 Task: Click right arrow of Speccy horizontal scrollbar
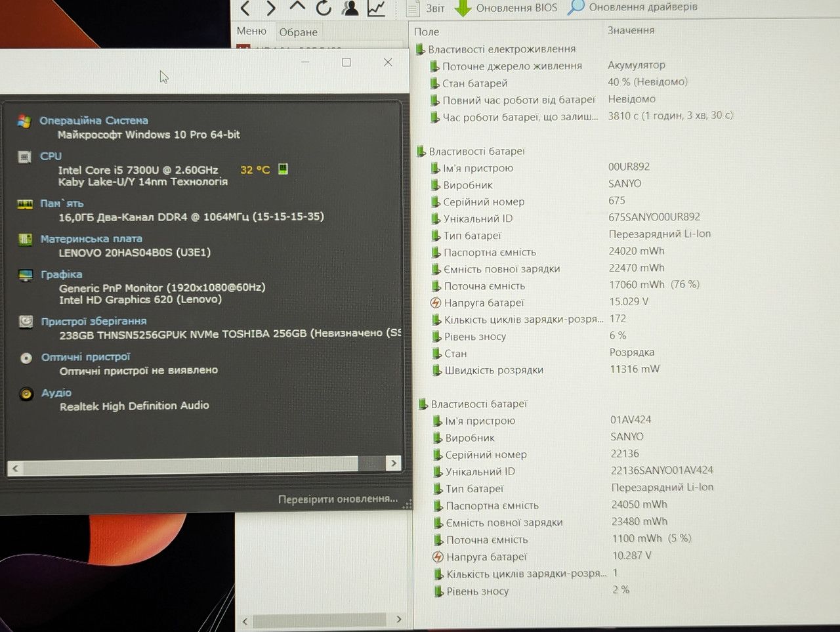(x=393, y=463)
